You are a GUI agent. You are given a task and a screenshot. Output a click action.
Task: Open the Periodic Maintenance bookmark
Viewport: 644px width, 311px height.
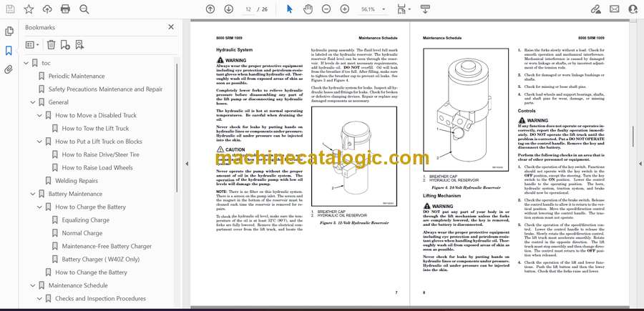pyautogui.click(x=77, y=76)
